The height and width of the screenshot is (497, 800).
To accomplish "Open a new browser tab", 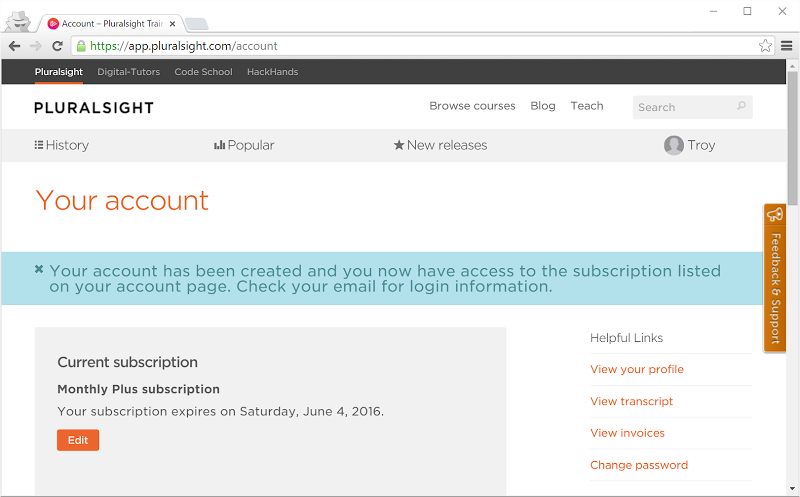I will pos(196,24).
